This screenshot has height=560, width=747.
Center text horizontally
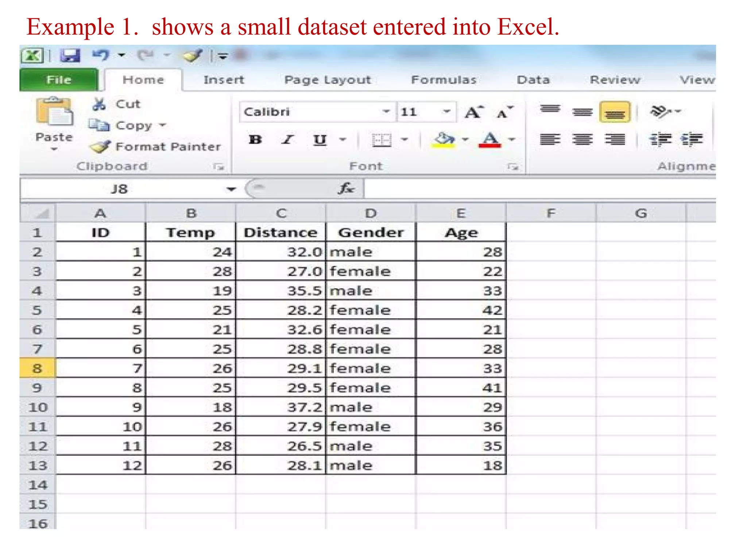582,139
